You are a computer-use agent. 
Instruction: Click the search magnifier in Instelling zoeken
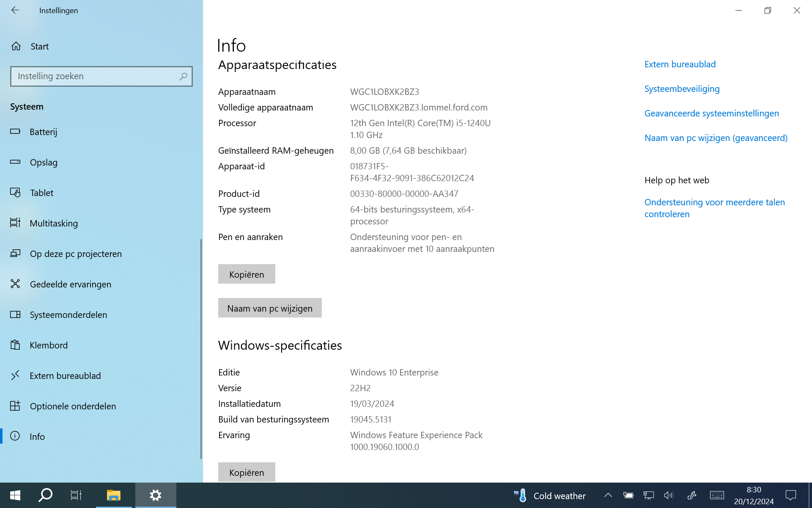click(x=183, y=76)
